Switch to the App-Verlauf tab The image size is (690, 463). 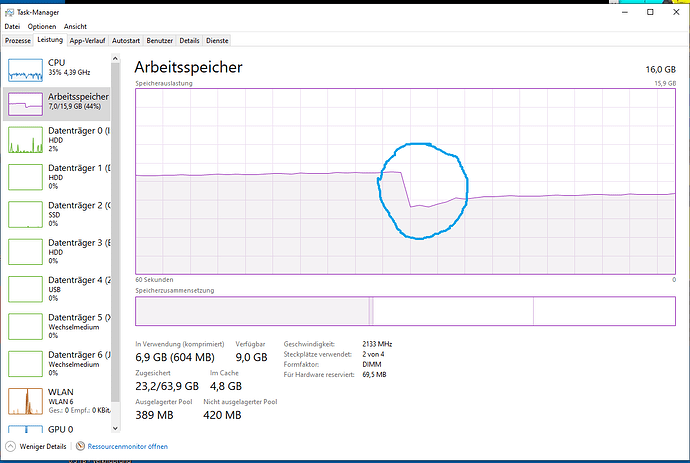click(87, 40)
